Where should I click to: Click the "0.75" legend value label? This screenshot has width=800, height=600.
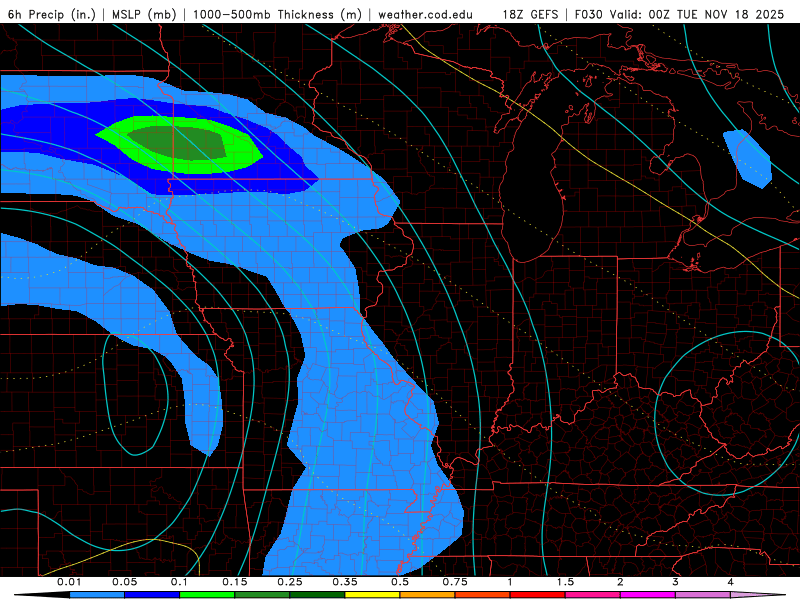(455, 582)
